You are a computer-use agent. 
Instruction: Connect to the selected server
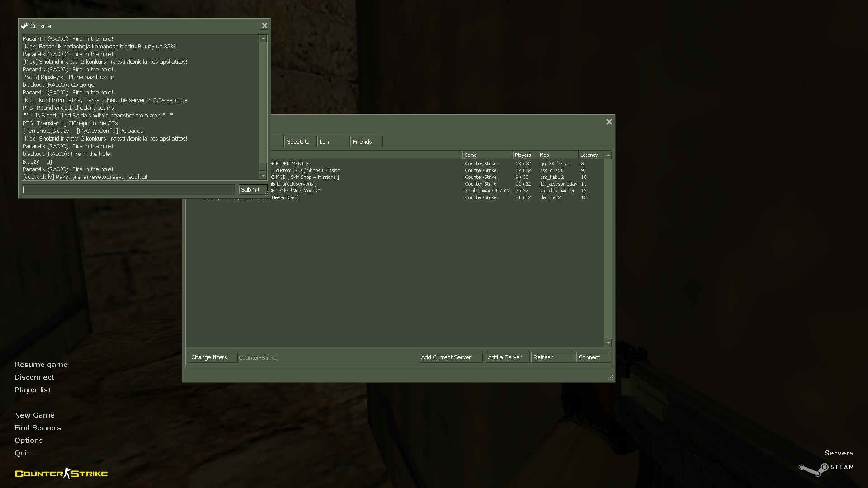[x=593, y=357]
